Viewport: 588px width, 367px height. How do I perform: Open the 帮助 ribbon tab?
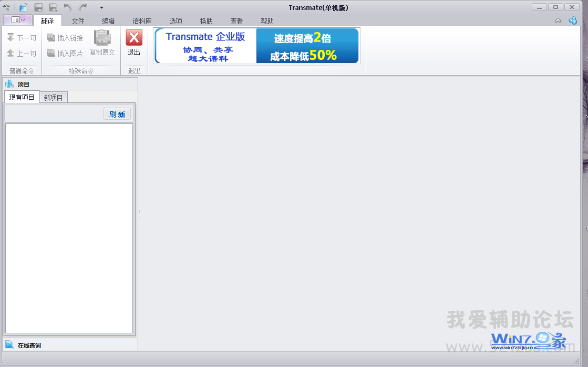coord(267,21)
